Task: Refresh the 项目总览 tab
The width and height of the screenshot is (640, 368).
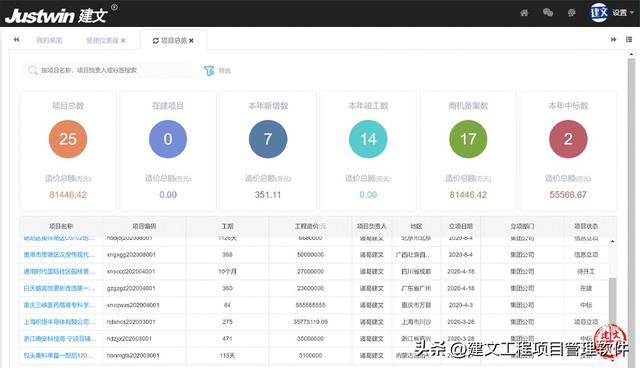Action: pyautogui.click(x=156, y=40)
